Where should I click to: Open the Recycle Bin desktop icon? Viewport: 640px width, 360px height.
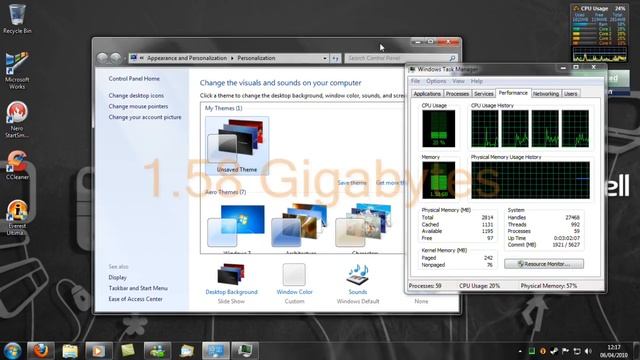pyautogui.click(x=17, y=19)
